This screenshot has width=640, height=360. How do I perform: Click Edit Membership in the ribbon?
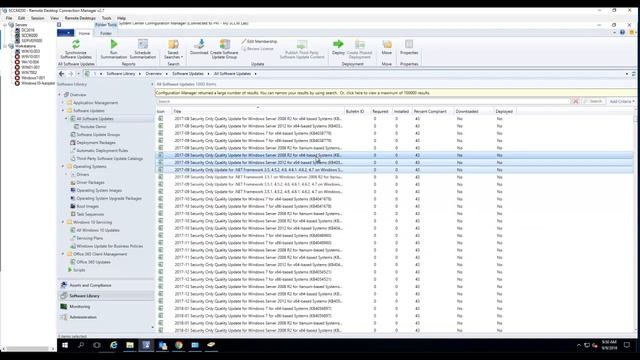[x=259, y=42]
